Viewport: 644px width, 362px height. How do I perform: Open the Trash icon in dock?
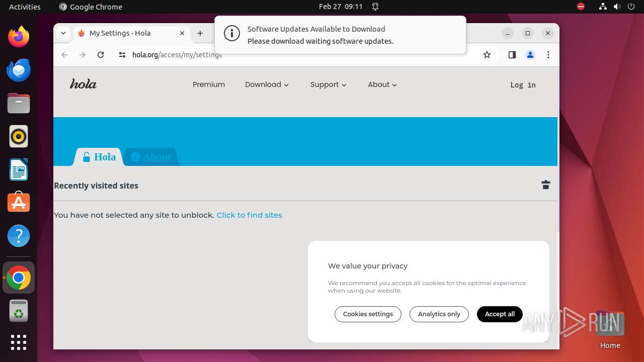19,311
